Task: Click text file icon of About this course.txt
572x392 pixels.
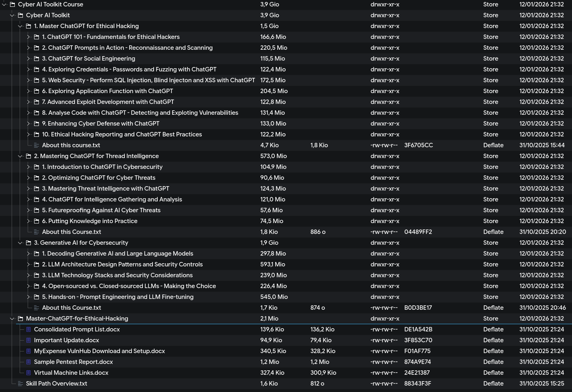Action: 37,145
